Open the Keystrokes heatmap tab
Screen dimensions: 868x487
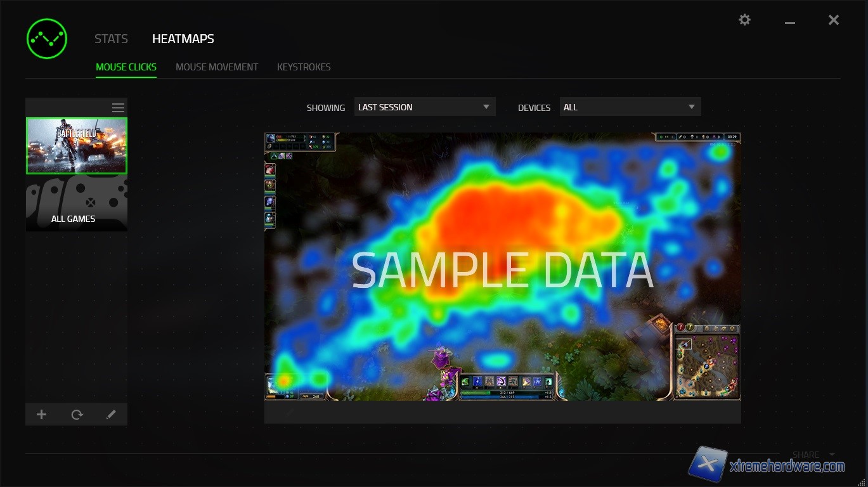(304, 67)
